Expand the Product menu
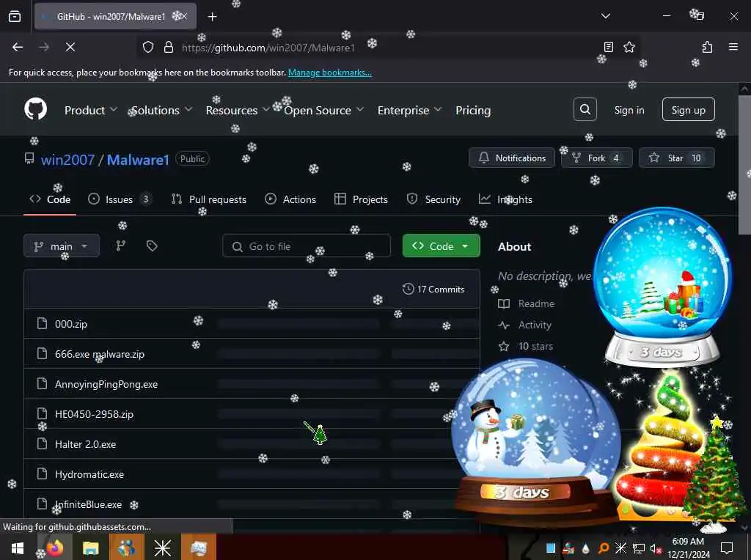Viewport: 751px width, 560px height. coord(91,110)
